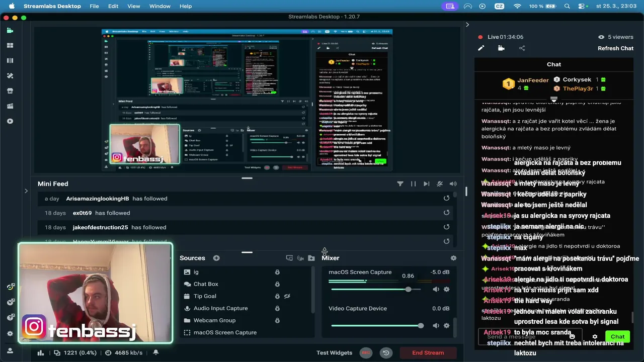Open macOS Spotlight search icon
The image size is (644, 362).
point(567,6)
